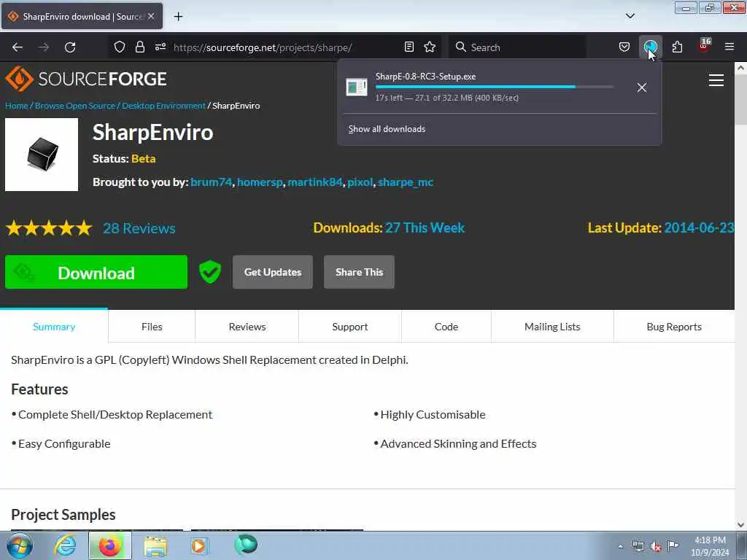Open contributor sharpe_mc profile

click(406, 182)
